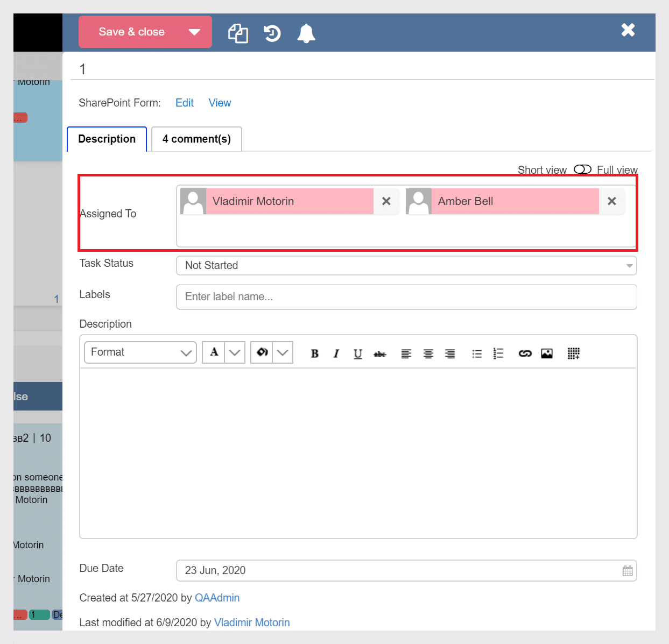Screen dimensions: 669x644
Task: Expand the font color dropdown arrow
Action: point(235,352)
